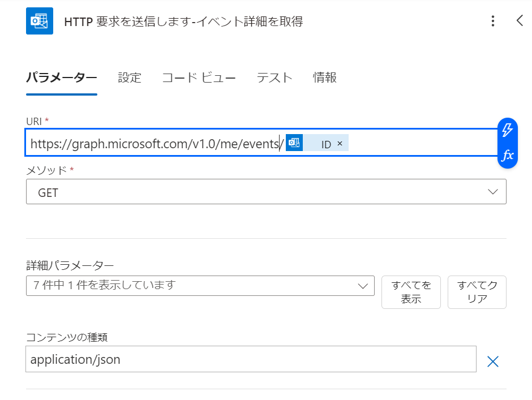Select the 情報 tab
532x400 pixels.
[325, 78]
